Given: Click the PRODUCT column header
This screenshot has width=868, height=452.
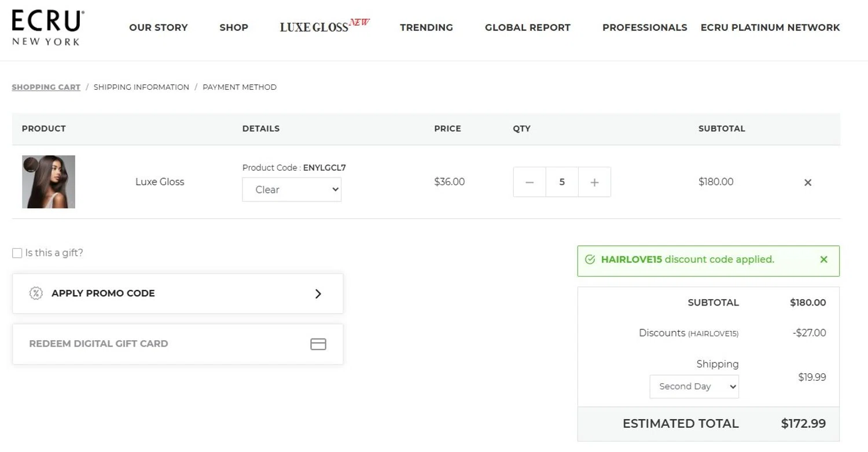Looking at the screenshot, I should [44, 128].
